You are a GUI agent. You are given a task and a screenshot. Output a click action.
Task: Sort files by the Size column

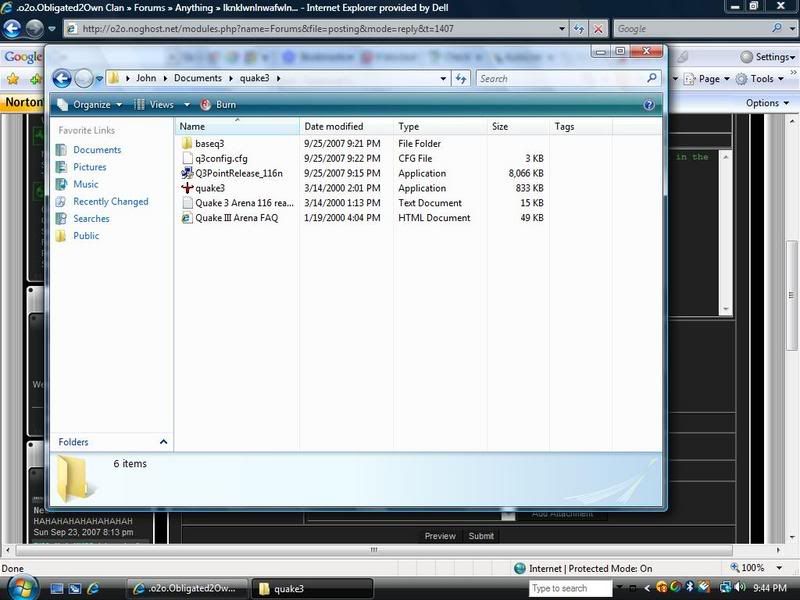pyautogui.click(x=518, y=127)
